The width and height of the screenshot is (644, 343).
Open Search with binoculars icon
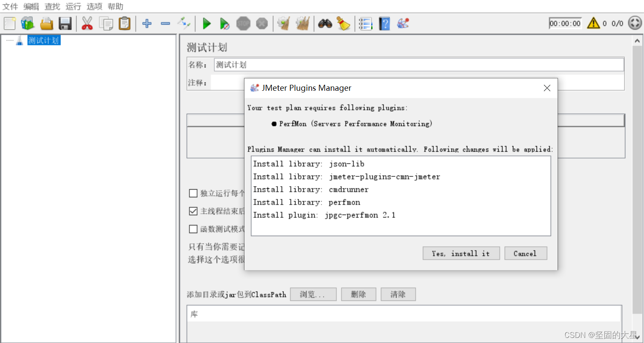point(325,23)
